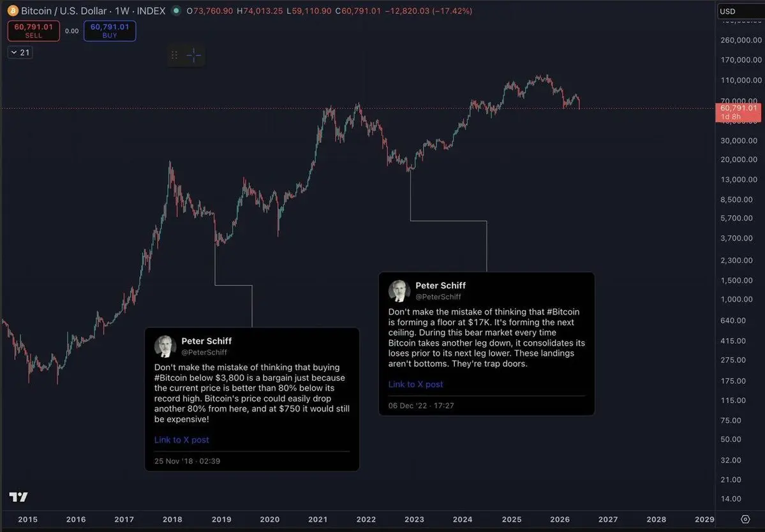Screen dimensions: 765x532
Task: Open chart settings gear at bottom right
Action: click(x=745, y=519)
